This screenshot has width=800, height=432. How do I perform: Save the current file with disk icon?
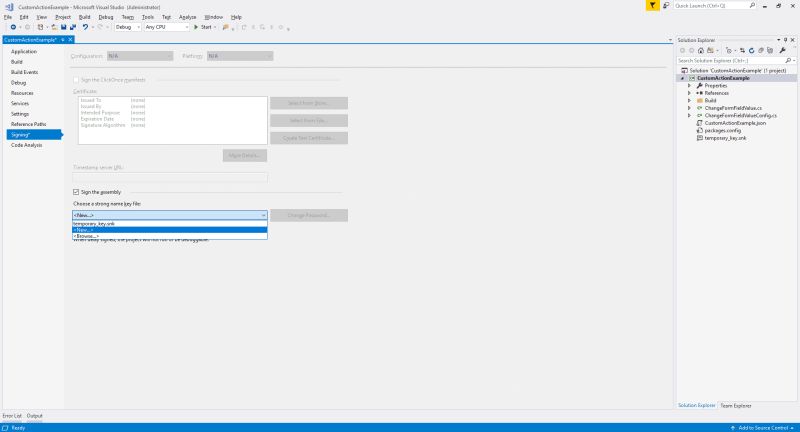pyautogui.click(x=63, y=27)
